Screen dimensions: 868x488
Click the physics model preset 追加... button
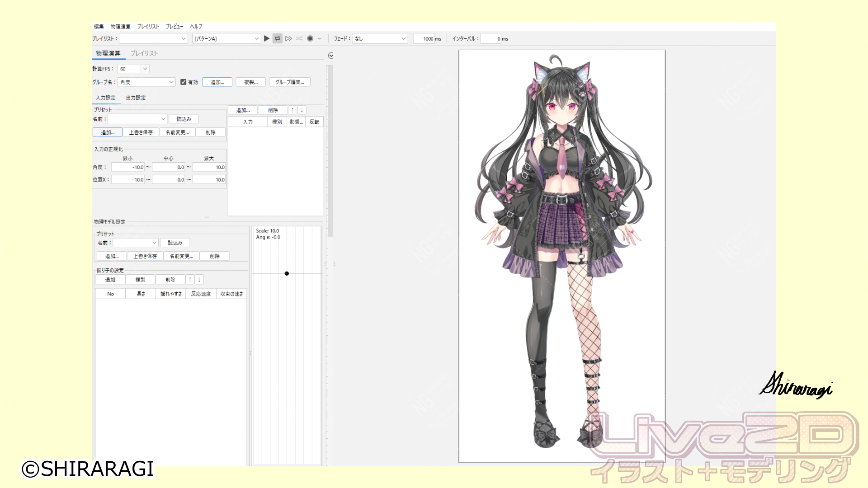tap(112, 256)
